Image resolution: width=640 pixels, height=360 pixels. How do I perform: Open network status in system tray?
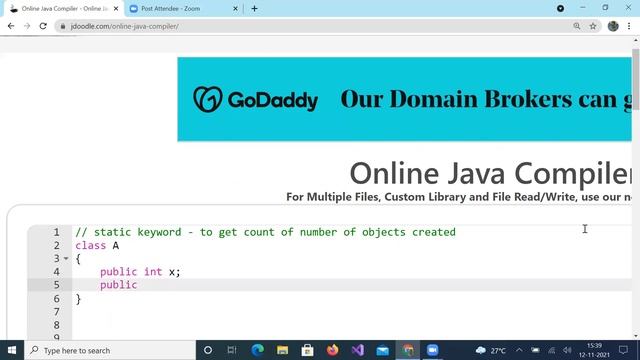tap(551, 350)
